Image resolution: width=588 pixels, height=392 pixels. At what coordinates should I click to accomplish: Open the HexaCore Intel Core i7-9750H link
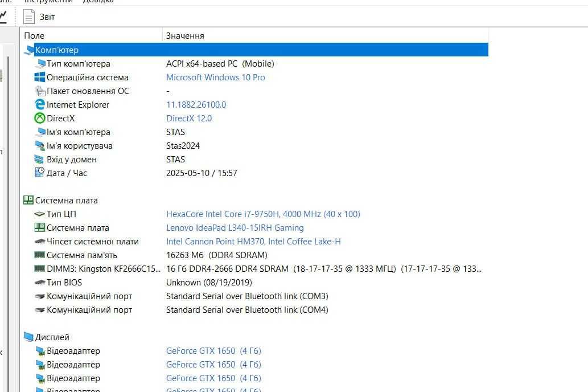pos(263,214)
